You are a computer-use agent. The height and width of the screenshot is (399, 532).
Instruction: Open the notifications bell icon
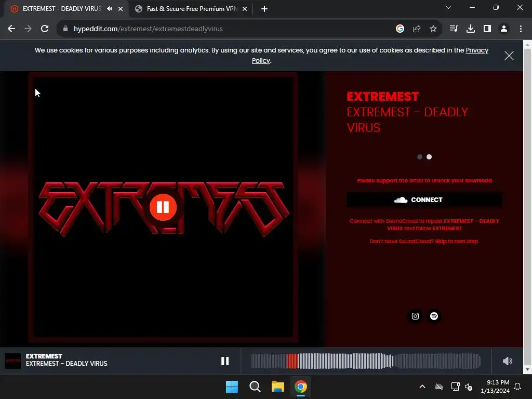pyautogui.click(x=518, y=387)
